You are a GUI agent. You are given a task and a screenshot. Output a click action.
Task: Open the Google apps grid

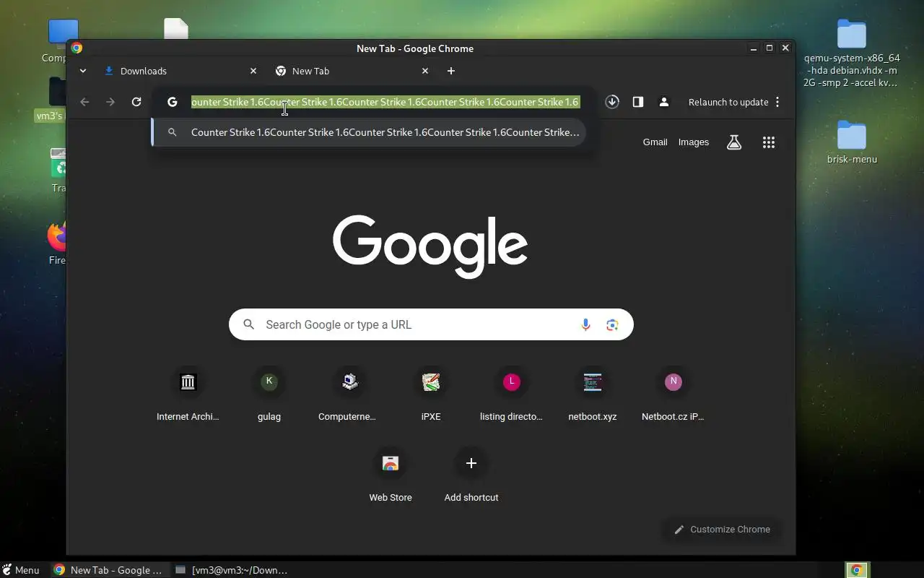tap(769, 142)
